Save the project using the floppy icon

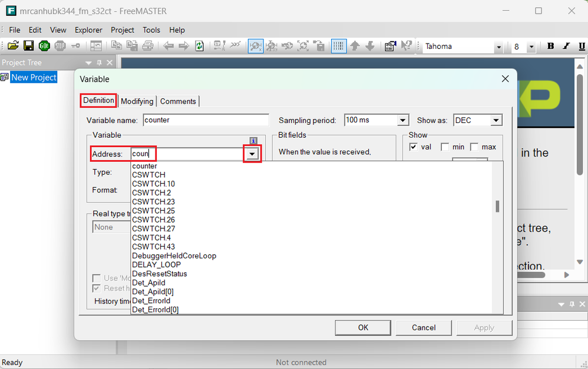pyautogui.click(x=28, y=46)
